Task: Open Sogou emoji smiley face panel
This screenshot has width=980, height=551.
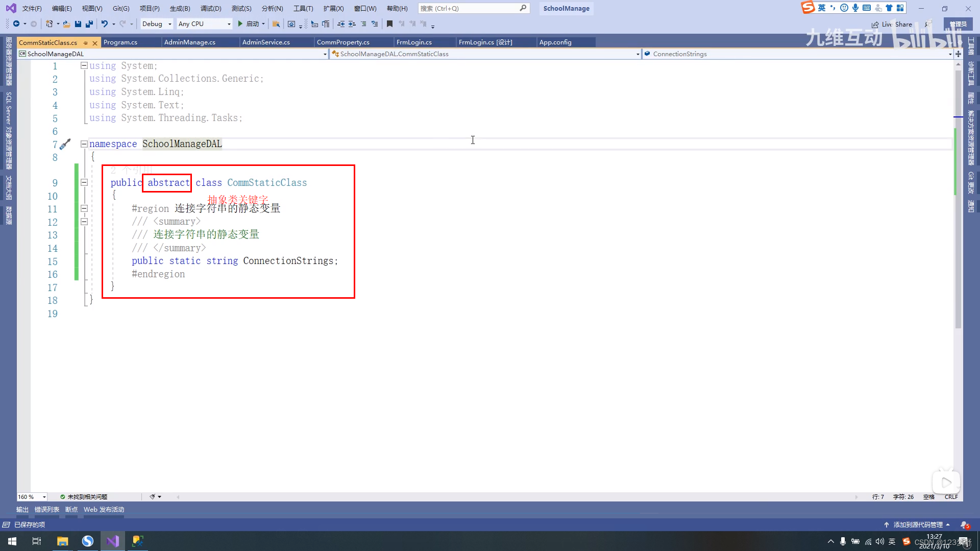Action: tap(844, 8)
